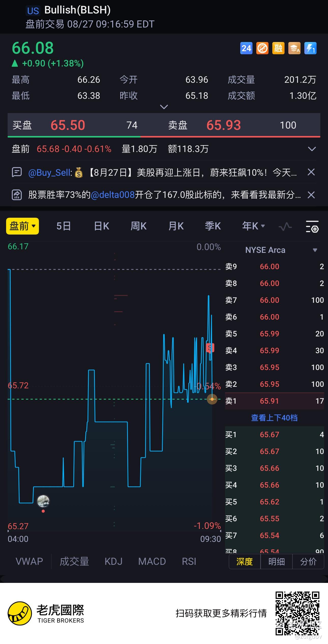328x644 pixels.
Task: Open the NYSE Arca exchange dropdown
Action: tap(281, 250)
